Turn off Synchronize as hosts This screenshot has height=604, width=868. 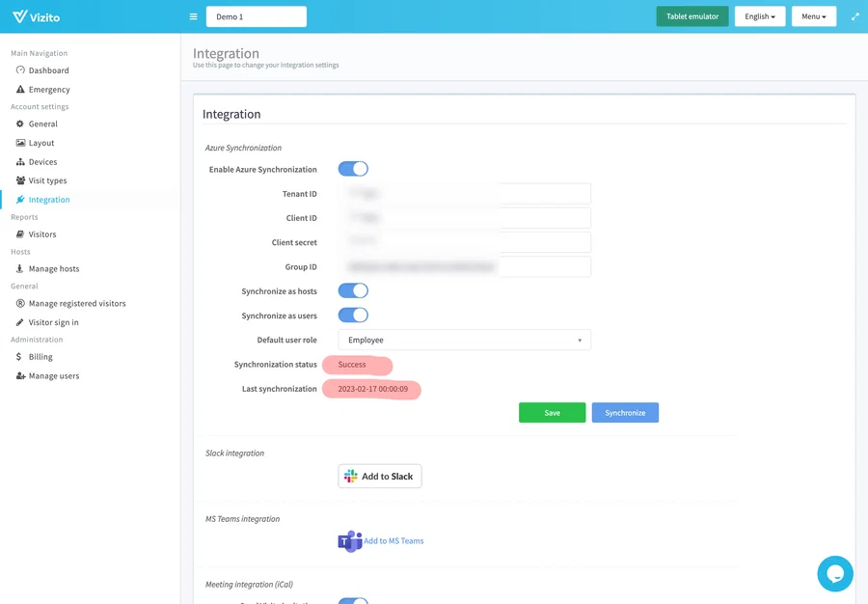353,290
